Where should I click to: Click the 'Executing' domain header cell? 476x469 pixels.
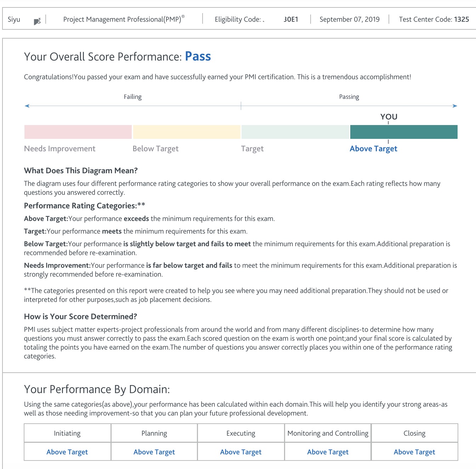click(241, 433)
